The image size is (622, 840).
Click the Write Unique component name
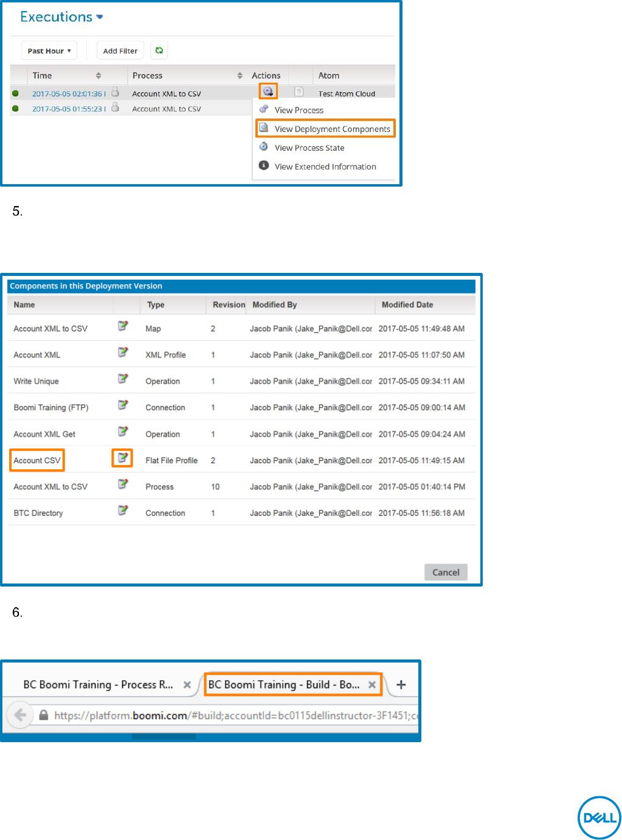pyautogui.click(x=36, y=381)
